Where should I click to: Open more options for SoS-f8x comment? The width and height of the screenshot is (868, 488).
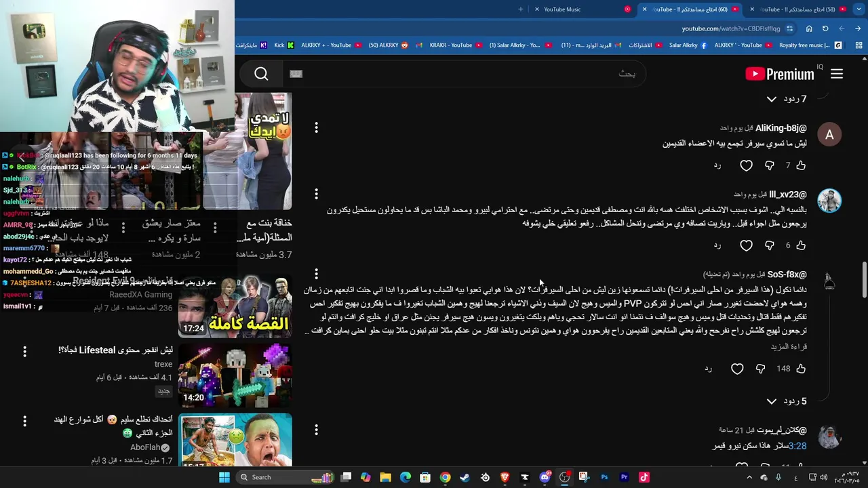[x=316, y=274]
